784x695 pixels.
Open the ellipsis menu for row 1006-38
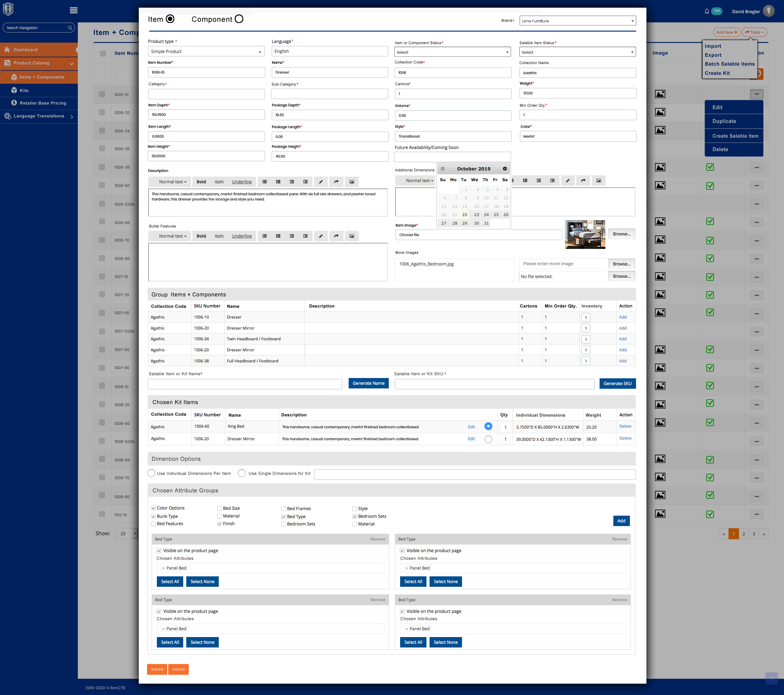pos(756,167)
